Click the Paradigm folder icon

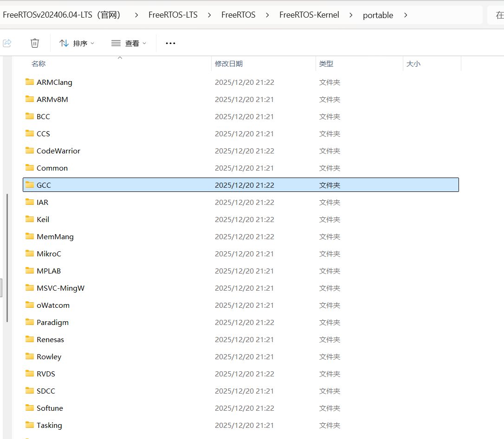tap(30, 322)
